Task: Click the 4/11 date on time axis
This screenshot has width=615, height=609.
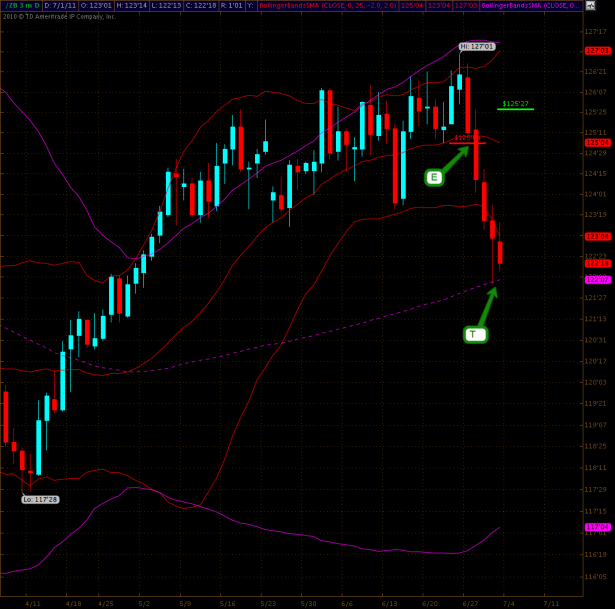Action: [33, 603]
